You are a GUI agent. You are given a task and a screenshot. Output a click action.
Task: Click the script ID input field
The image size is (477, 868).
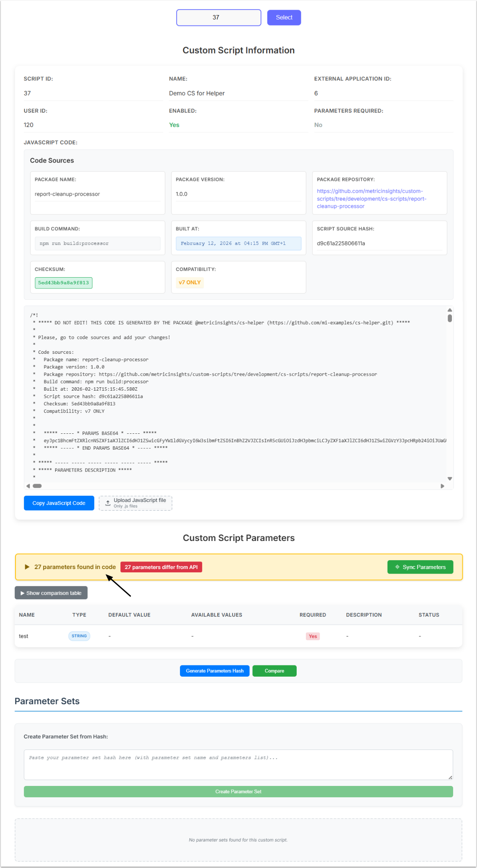[219, 18]
